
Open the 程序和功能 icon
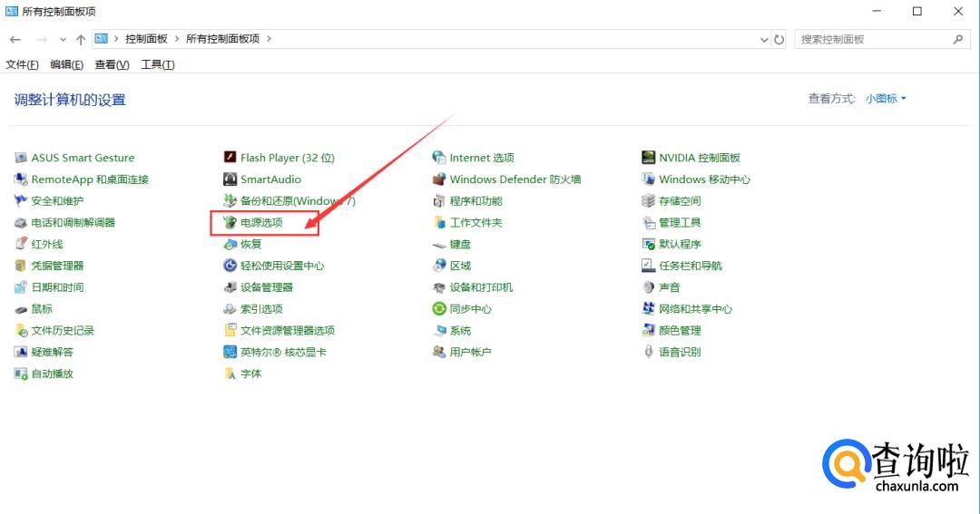tap(439, 200)
